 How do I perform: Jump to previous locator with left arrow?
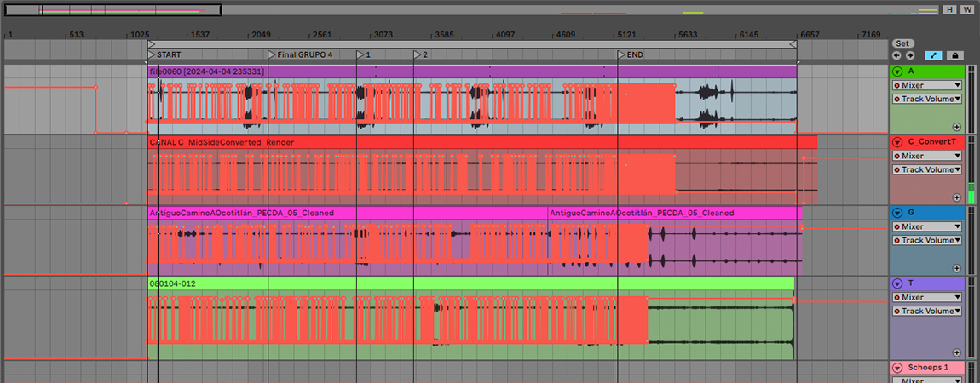[x=896, y=55]
